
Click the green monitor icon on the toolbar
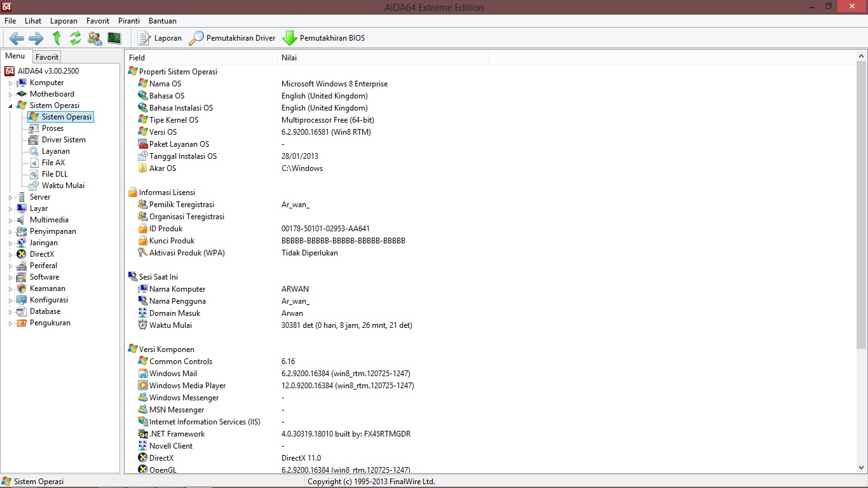(x=114, y=38)
